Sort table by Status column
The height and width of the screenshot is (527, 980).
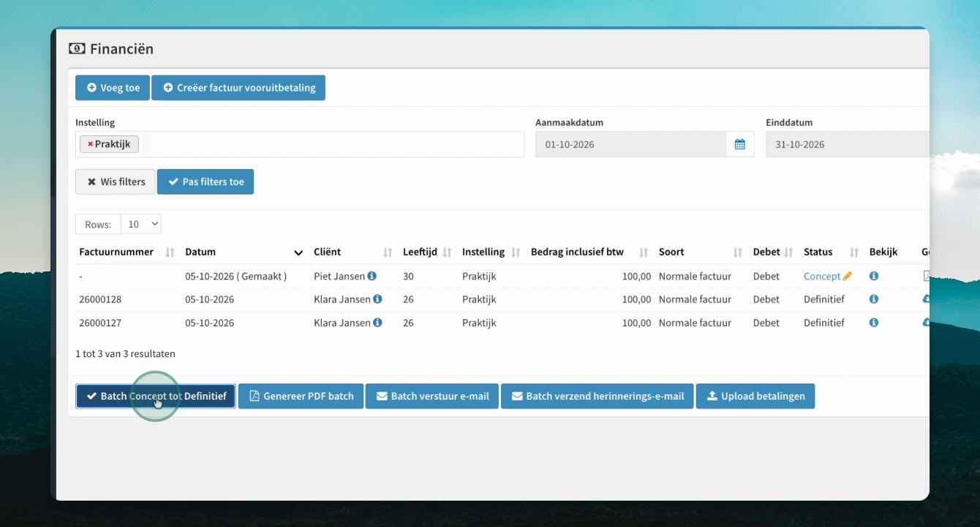[x=854, y=253]
